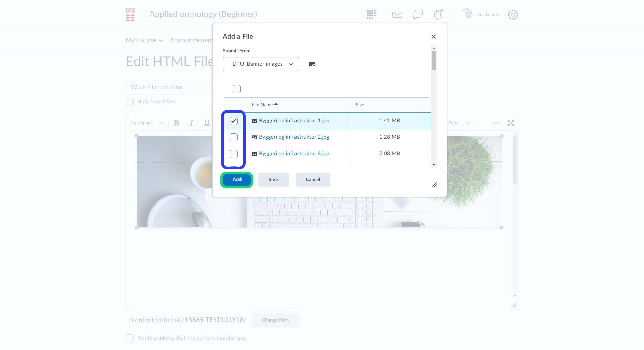
Task: Expand the DTU_Banner images dropdown
Action: click(x=261, y=64)
